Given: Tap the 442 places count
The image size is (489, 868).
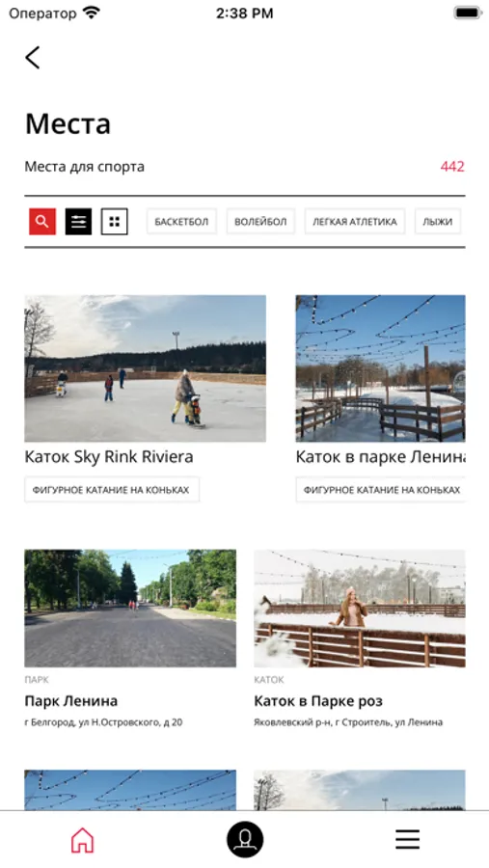Looking at the screenshot, I should [452, 166].
